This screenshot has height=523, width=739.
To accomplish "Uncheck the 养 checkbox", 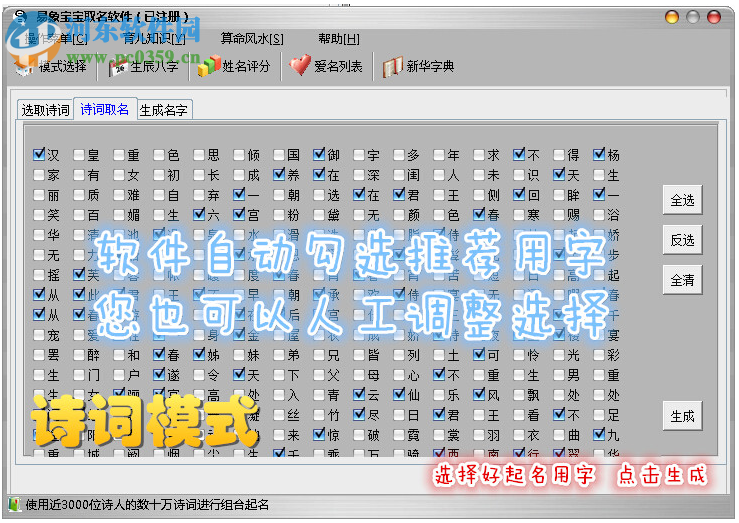I will [279, 175].
